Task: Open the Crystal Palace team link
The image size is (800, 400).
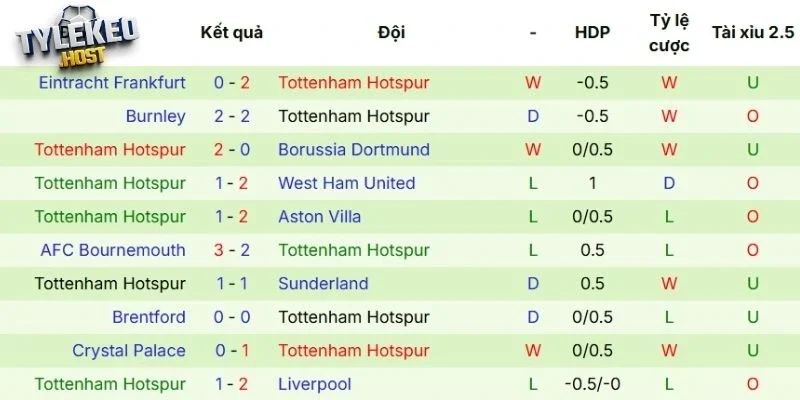Action: click(129, 351)
